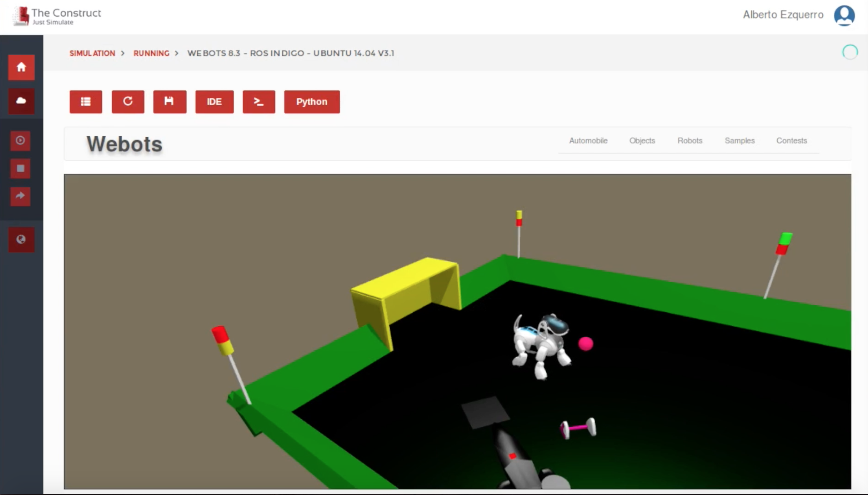This screenshot has width=868, height=495.
Task: Click the RUNNING breadcrumb link
Action: click(x=151, y=53)
